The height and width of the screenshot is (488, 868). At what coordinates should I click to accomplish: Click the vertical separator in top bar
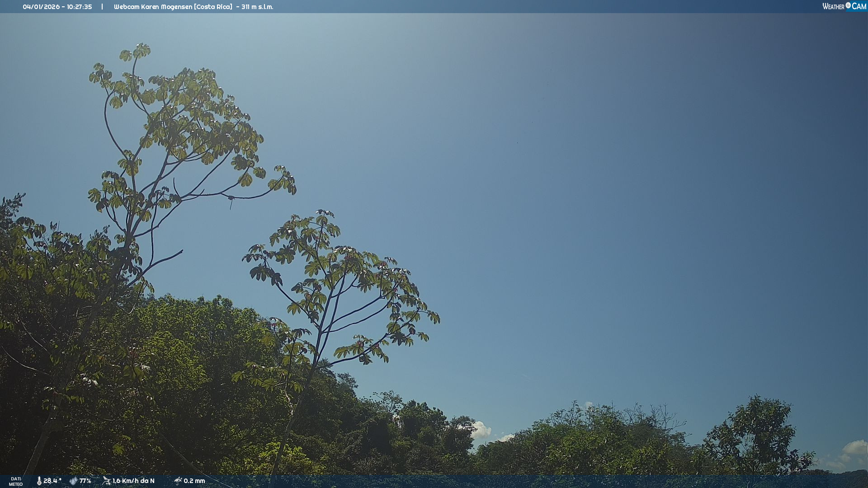(x=102, y=7)
